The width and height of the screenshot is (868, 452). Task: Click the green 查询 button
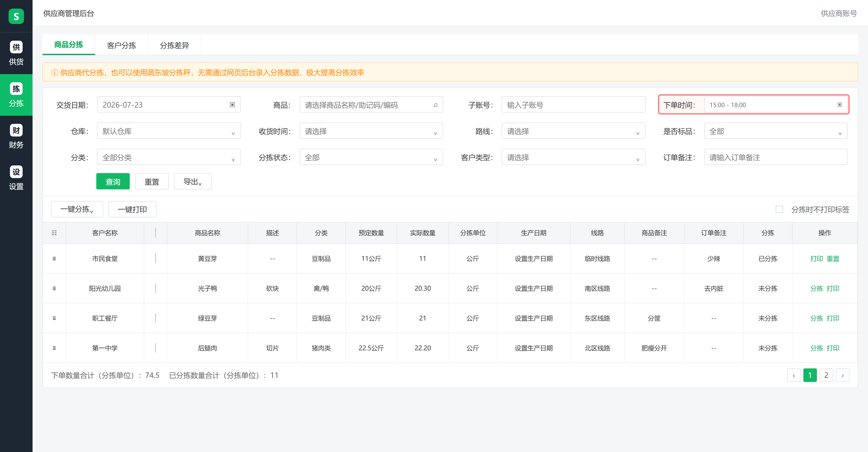coord(113,181)
